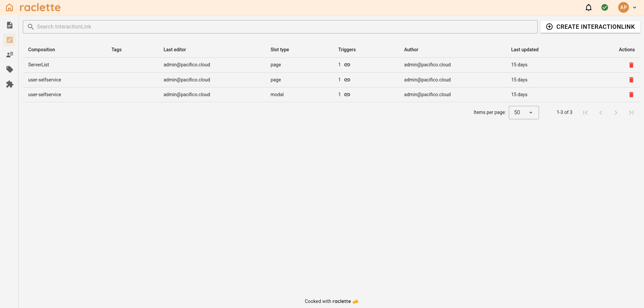
Task: Go to next page with right arrow
Action: click(616, 113)
